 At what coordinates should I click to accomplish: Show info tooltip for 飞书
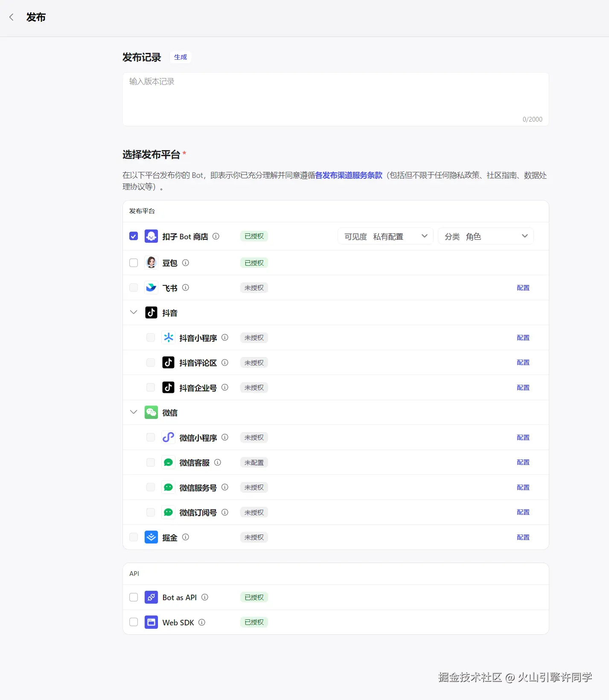(186, 288)
